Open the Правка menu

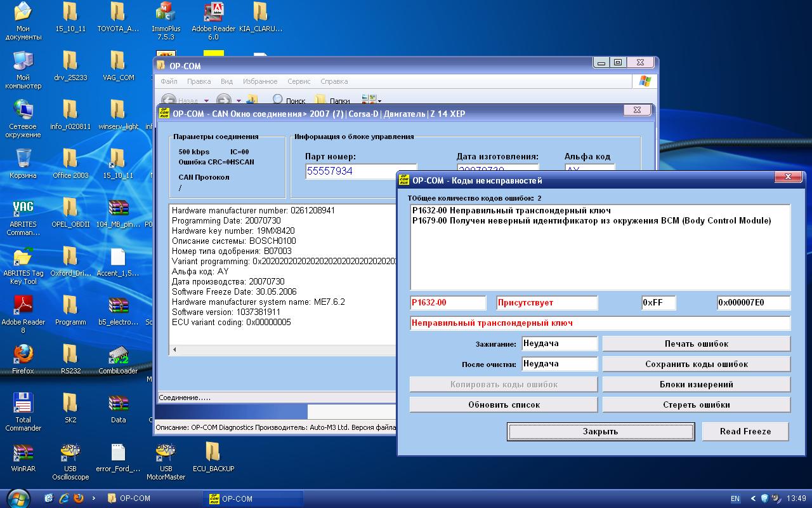pyautogui.click(x=199, y=81)
